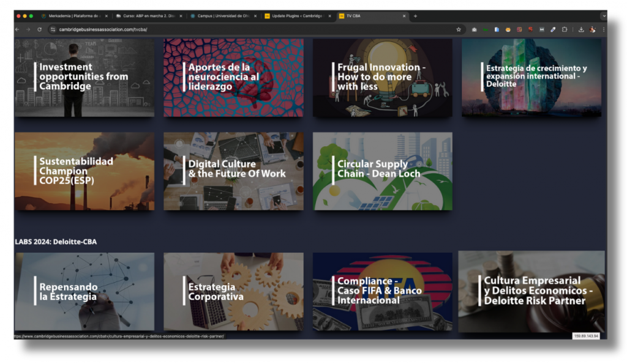Open the profile avatar menu
The image size is (627, 364).
point(593,29)
